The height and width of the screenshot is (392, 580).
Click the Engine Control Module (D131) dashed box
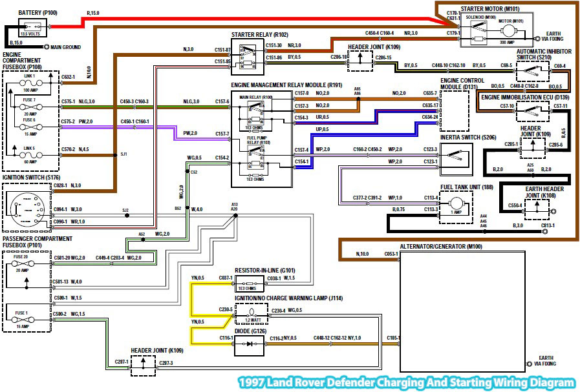pos(455,110)
